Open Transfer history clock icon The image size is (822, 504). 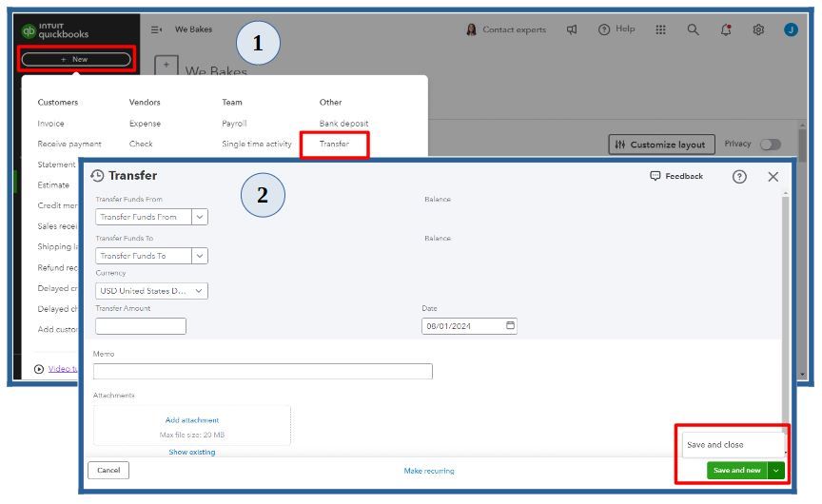tap(97, 176)
